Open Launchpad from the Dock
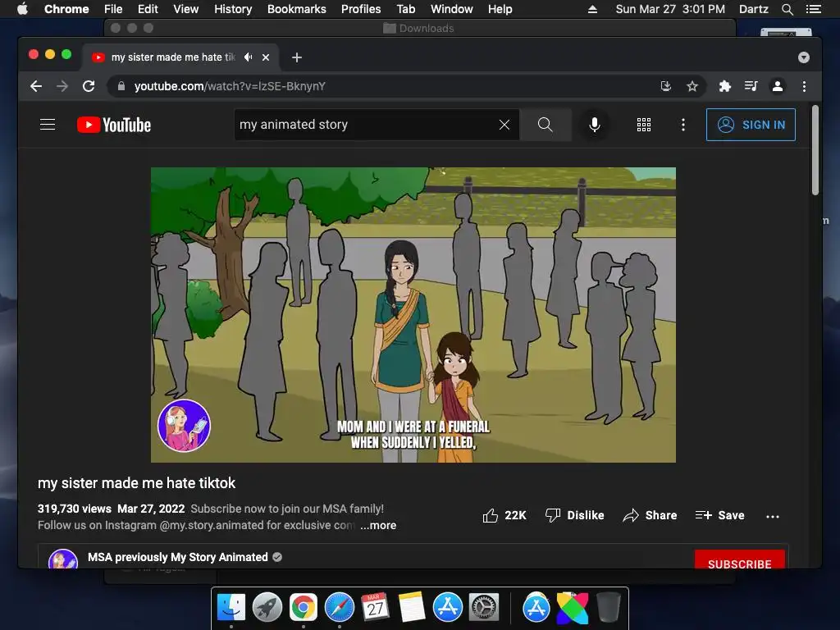This screenshot has height=630, width=840. (x=267, y=608)
